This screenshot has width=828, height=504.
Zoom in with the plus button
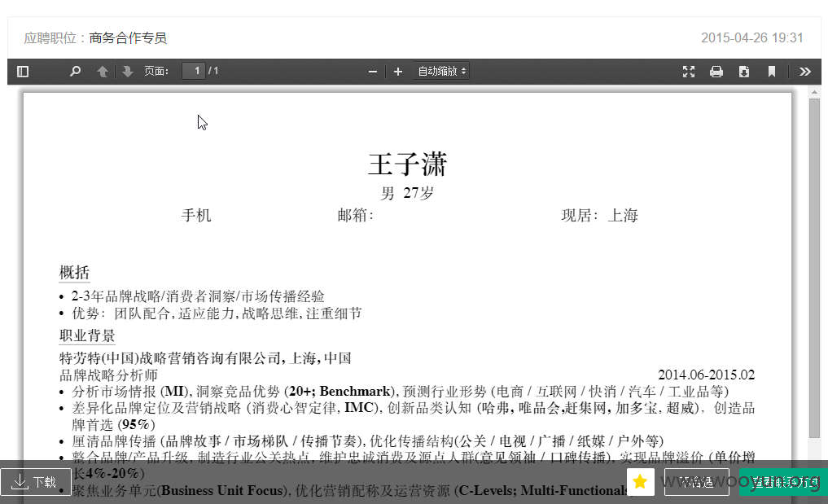(398, 72)
